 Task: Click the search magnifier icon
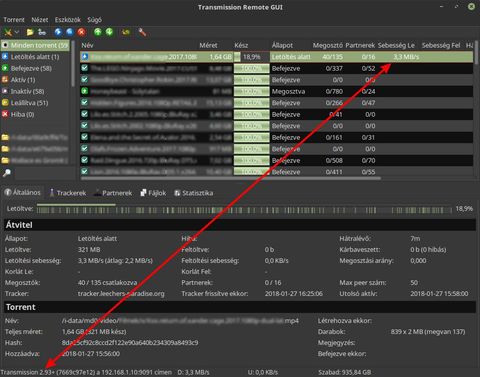[6, 173]
